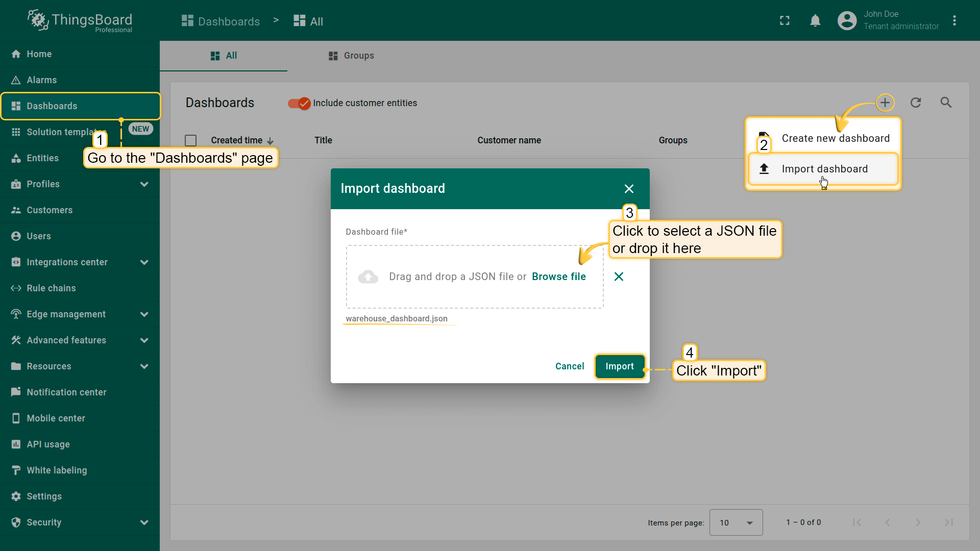Expand the Integrations center section
This screenshot has height=551, width=980.
coord(144,262)
